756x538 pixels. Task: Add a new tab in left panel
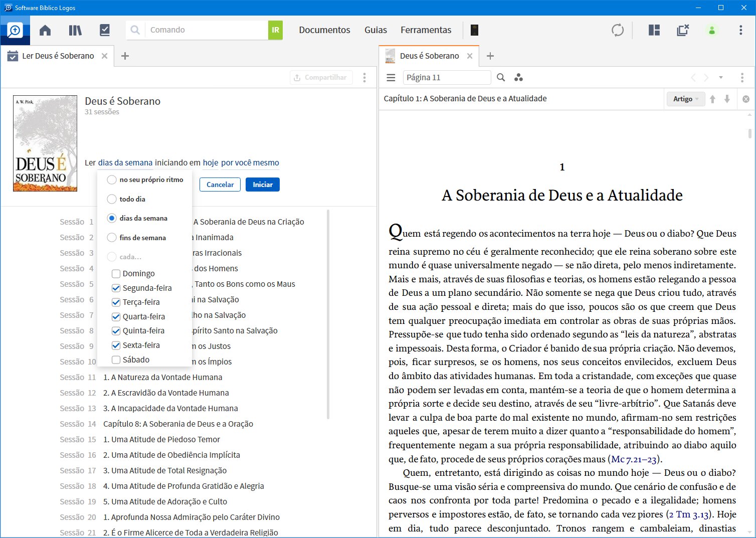pyautogui.click(x=125, y=56)
